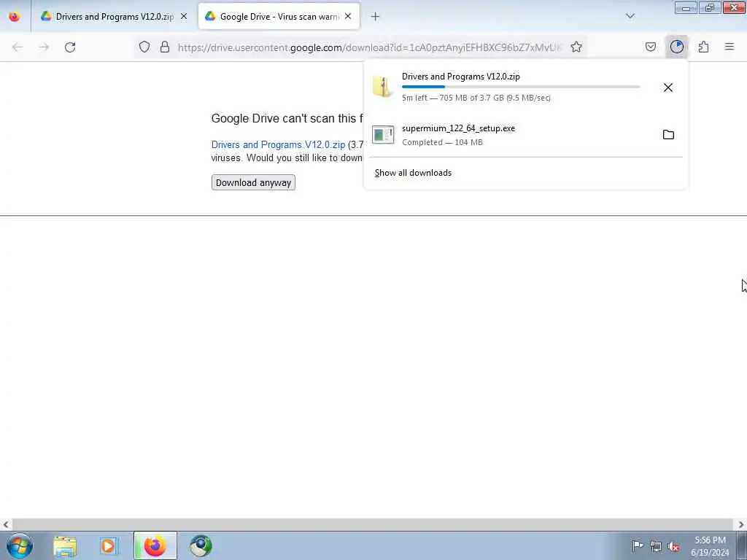View site security padlock info

point(165,47)
